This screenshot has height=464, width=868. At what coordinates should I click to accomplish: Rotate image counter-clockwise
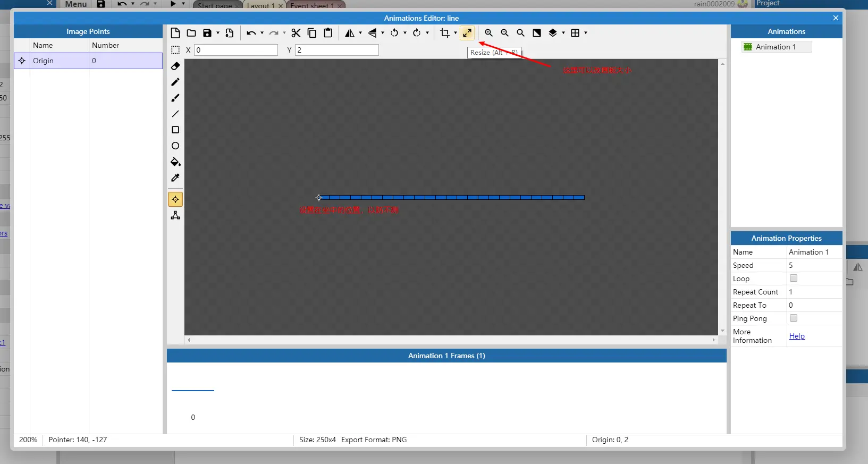394,33
